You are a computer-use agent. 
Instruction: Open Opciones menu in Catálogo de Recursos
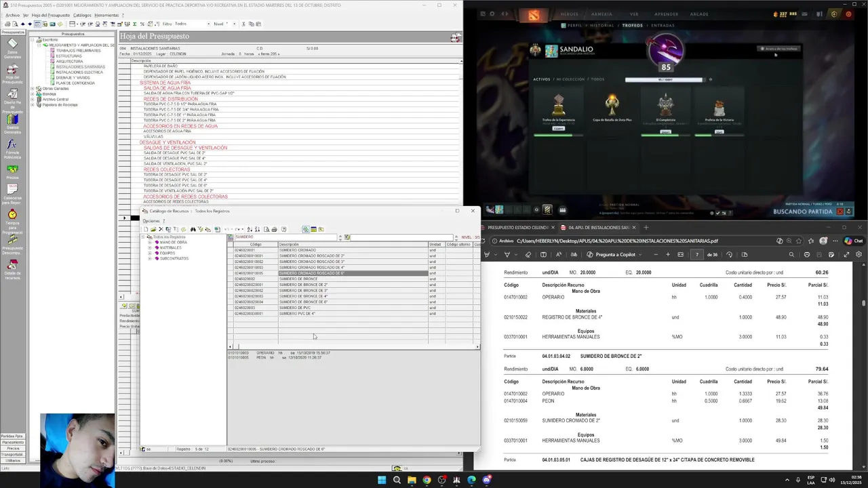[151, 220]
